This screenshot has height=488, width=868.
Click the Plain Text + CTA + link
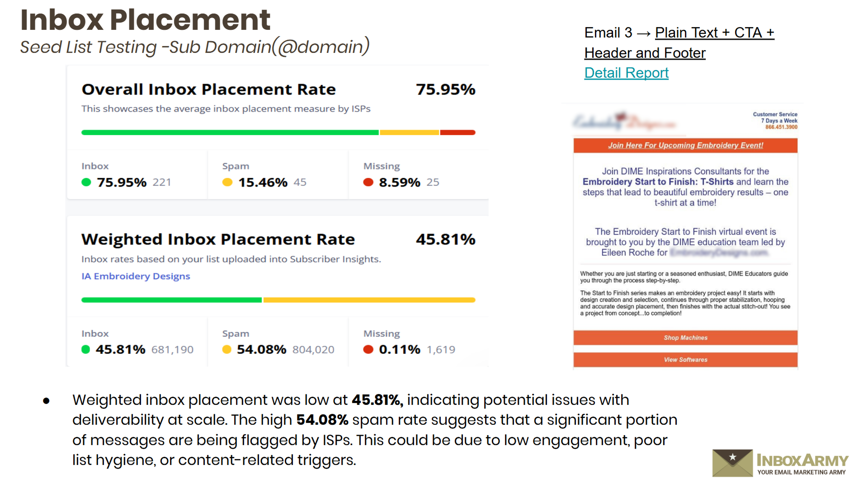[714, 33]
